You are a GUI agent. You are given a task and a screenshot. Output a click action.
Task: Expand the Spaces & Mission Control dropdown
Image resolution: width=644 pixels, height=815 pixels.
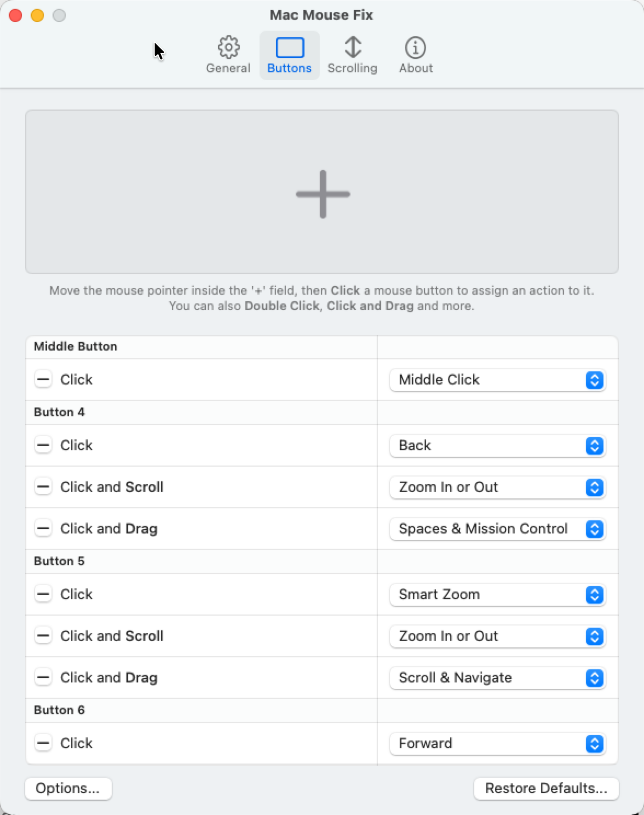point(497,529)
